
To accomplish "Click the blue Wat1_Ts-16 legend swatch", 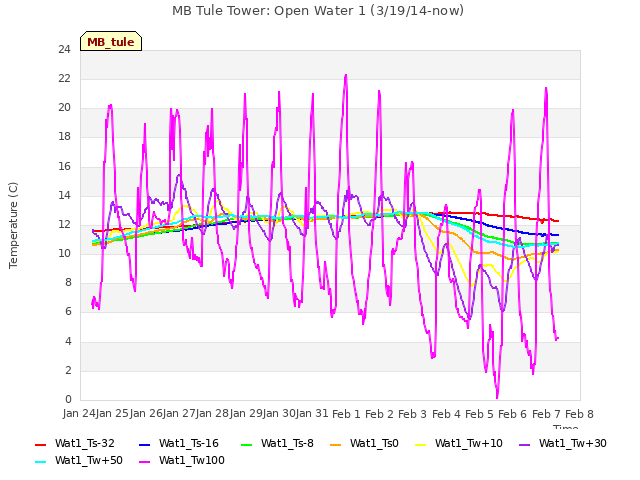I will click(x=144, y=444).
